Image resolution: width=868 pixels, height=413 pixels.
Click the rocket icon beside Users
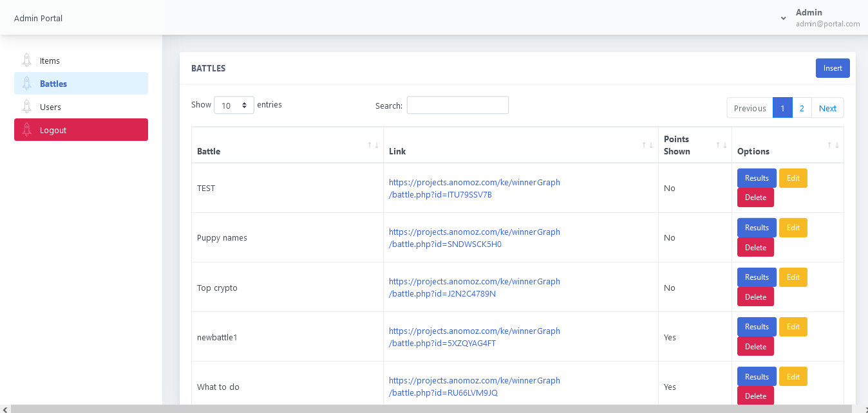pos(26,107)
